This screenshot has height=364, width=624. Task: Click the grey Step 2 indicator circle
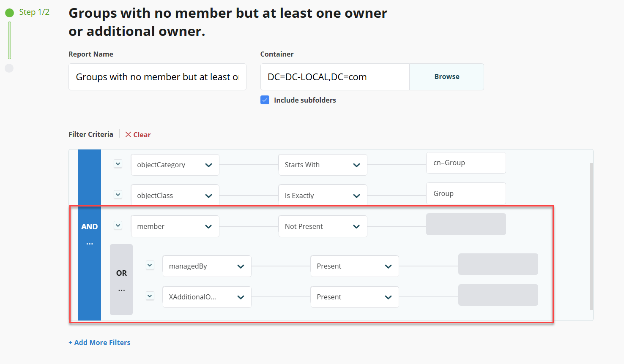click(9, 68)
